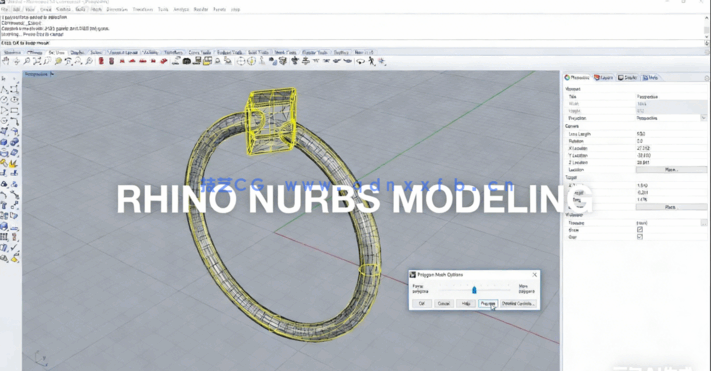Click the Text object tool icon

[4, 205]
